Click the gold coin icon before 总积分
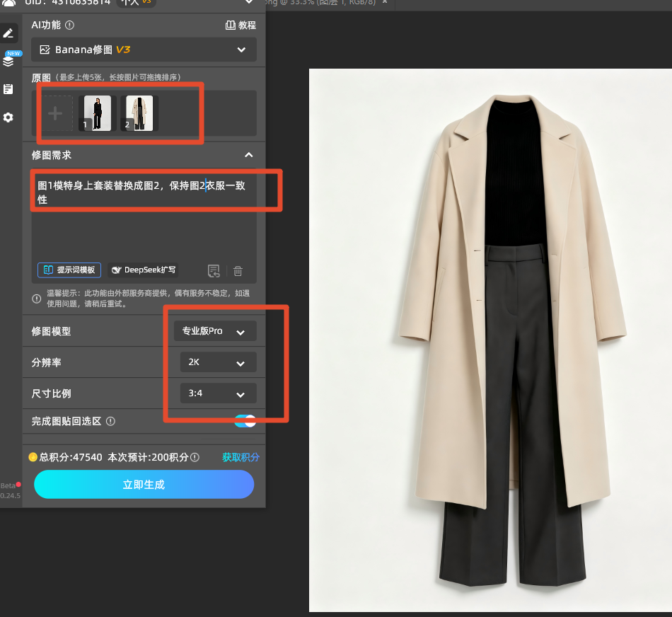The height and width of the screenshot is (617, 672). click(33, 457)
